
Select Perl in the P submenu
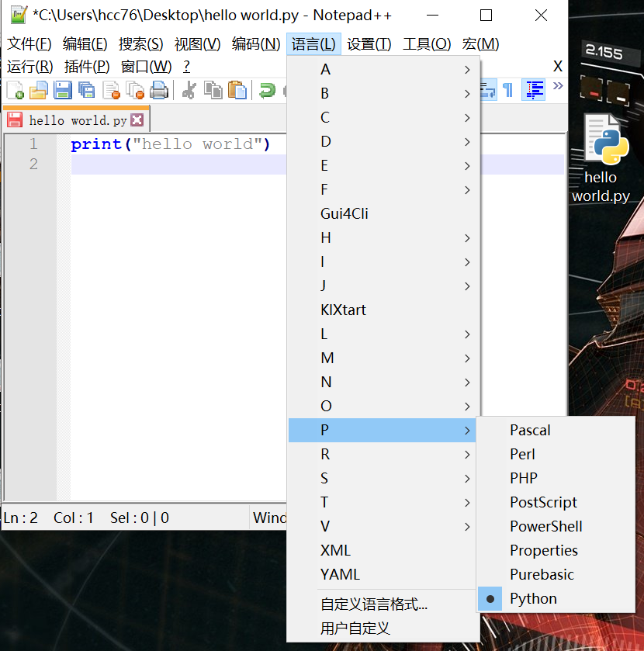[556, 454]
